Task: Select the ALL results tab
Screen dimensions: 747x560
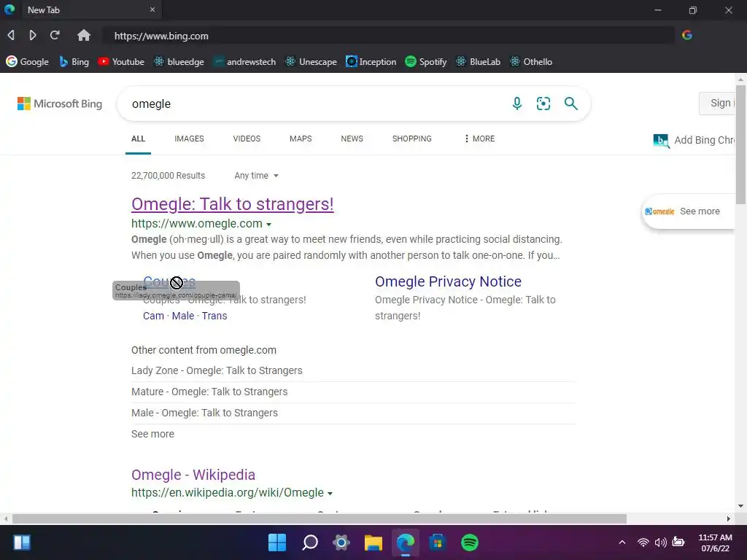Action: tap(138, 139)
